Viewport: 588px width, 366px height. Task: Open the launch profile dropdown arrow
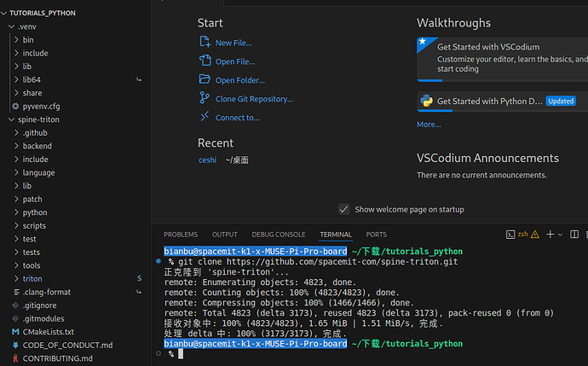[562, 235]
